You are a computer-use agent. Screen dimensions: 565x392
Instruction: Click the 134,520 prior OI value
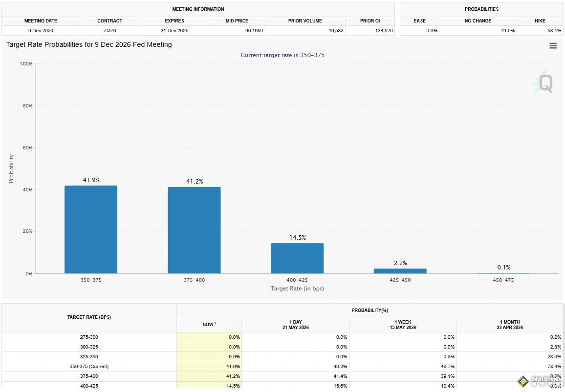384,31
